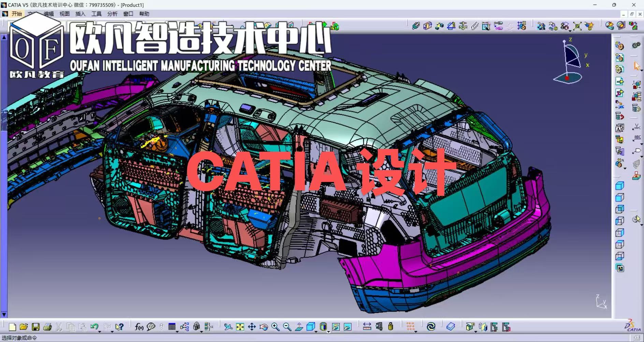Open the 工具 (Tools) menu
Image resolution: width=644 pixels, height=342 pixels.
pyautogui.click(x=96, y=14)
